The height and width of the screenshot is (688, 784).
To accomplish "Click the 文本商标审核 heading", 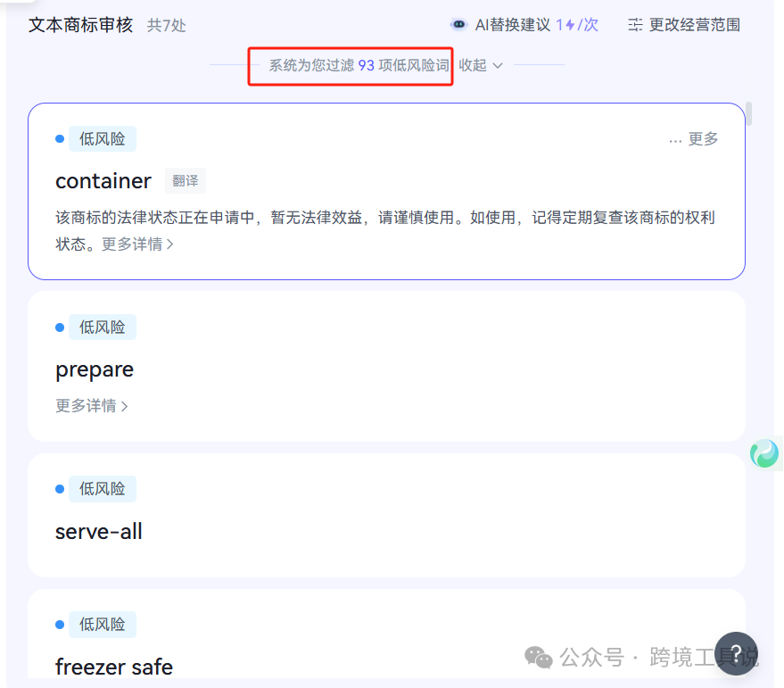I will tap(80, 24).
